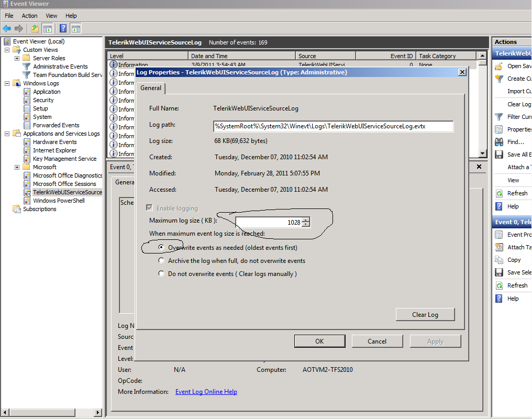Viewport: 532px width, 419px height.
Task: Click the event list scroll-up arrow
Action: click(482, 56)
